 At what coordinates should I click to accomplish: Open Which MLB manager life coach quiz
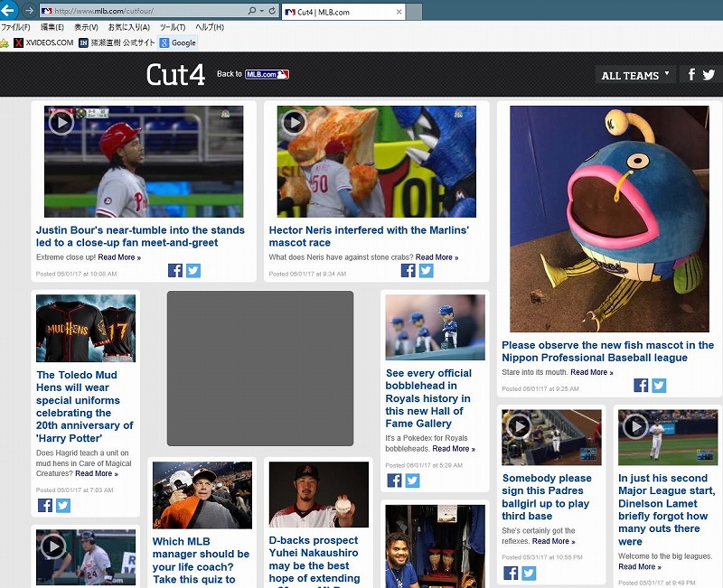(x=201, y=561)
